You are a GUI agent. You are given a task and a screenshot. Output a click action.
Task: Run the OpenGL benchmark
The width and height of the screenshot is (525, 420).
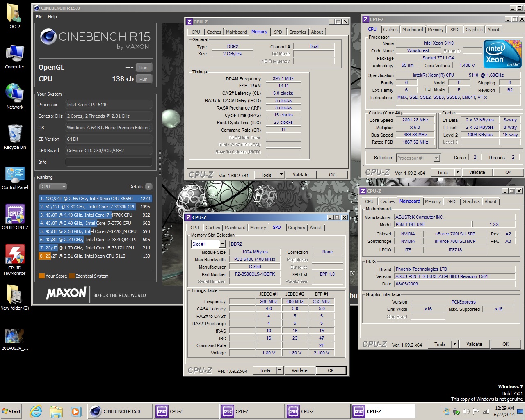[144, 68]
